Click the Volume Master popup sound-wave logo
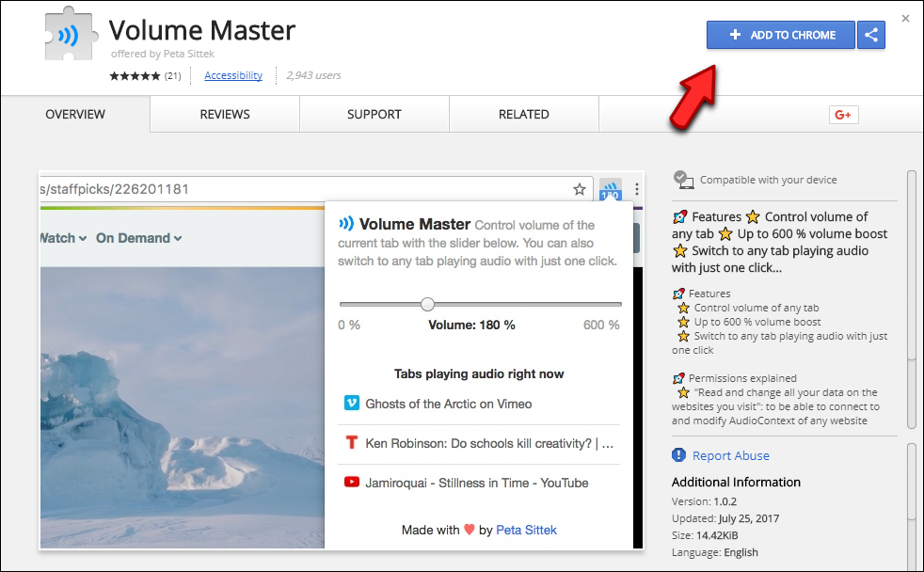 [x=346, y=223]
